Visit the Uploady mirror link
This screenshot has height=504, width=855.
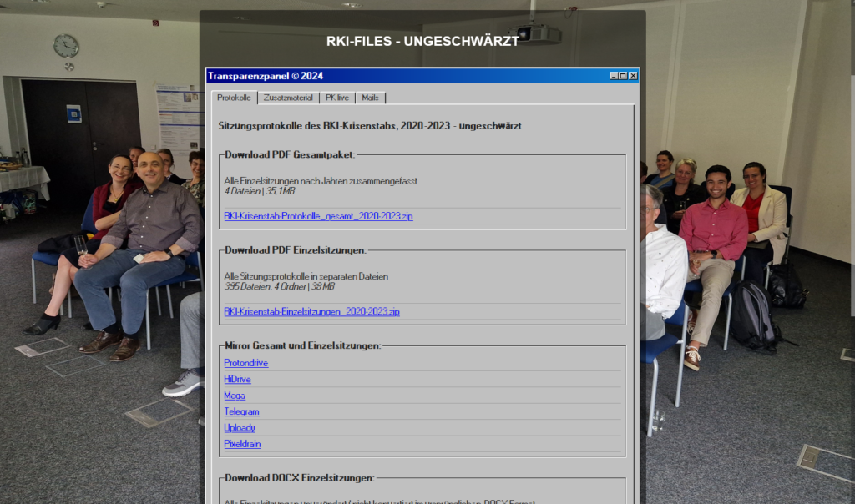tap(240, 428)
